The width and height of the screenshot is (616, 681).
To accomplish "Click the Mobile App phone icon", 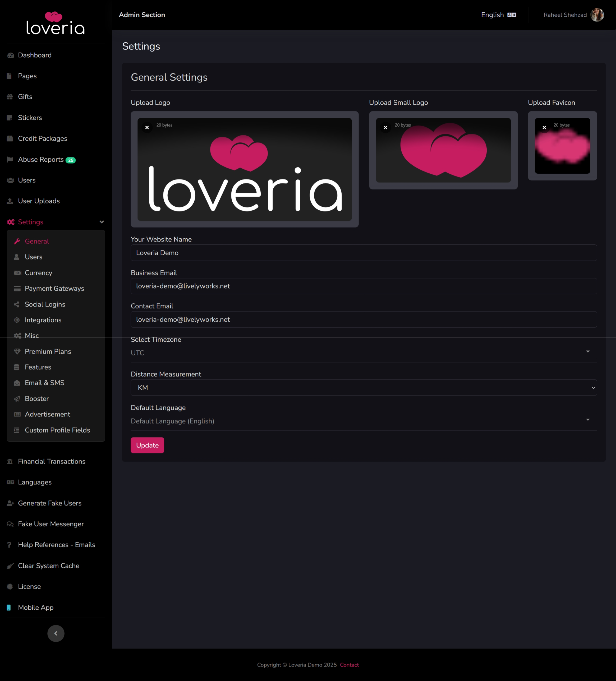I will 9,607.
